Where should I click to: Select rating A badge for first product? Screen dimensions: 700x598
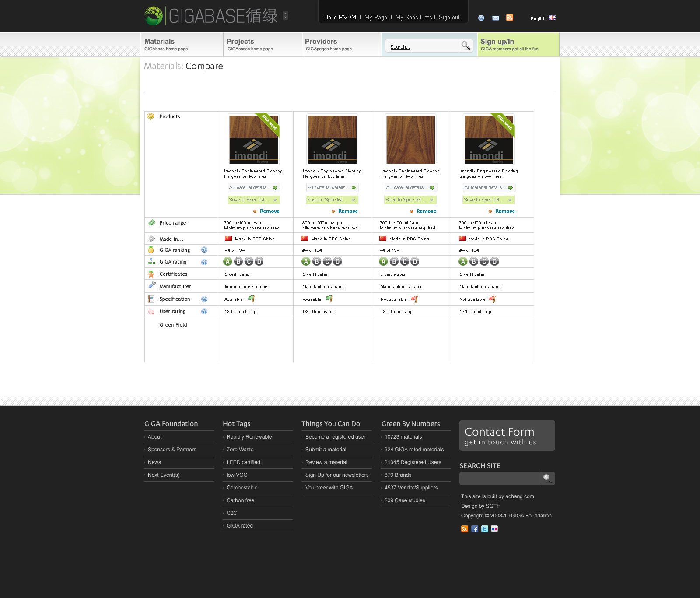pyautogui.click(x=227, y=262)
